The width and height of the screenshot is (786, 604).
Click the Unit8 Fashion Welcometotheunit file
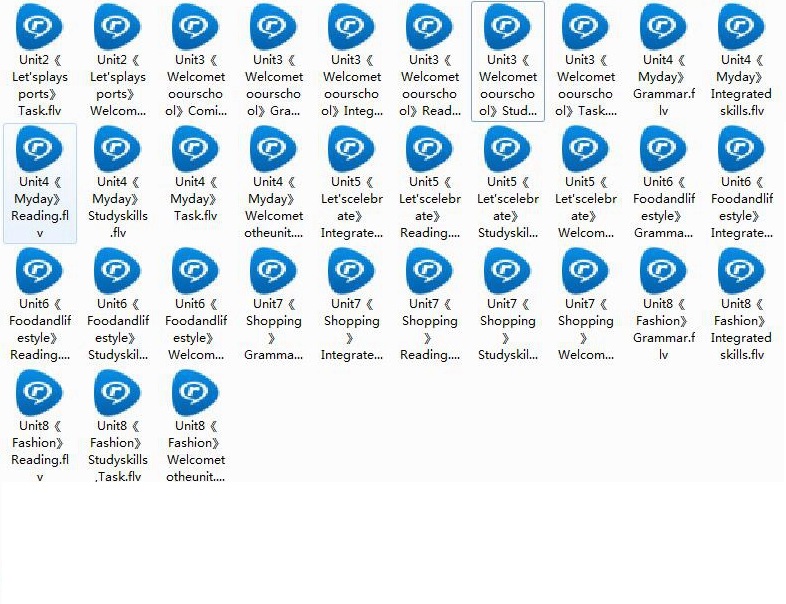pyautogui.click(x=196, y=395)
